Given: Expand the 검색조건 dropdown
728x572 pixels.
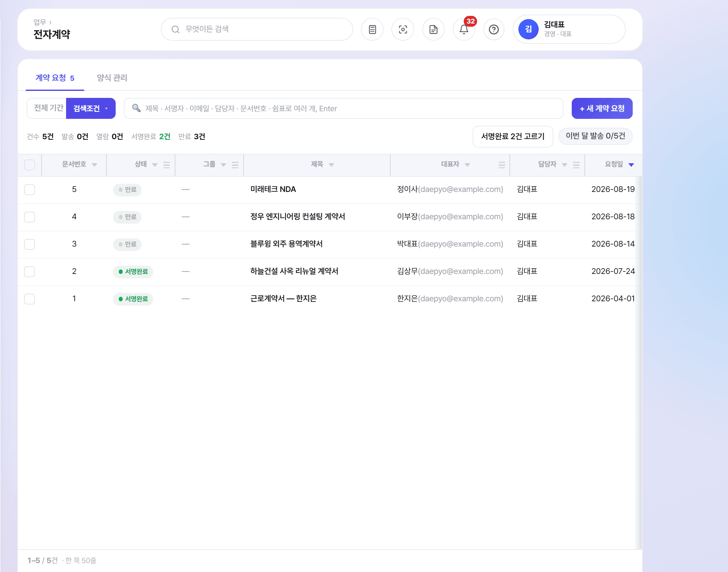Looking at the screenshot, I should tap(91, 108).
